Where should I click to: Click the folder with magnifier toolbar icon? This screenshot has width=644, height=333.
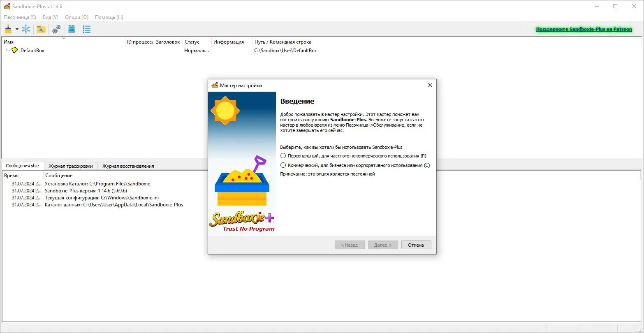click(41, 29)
